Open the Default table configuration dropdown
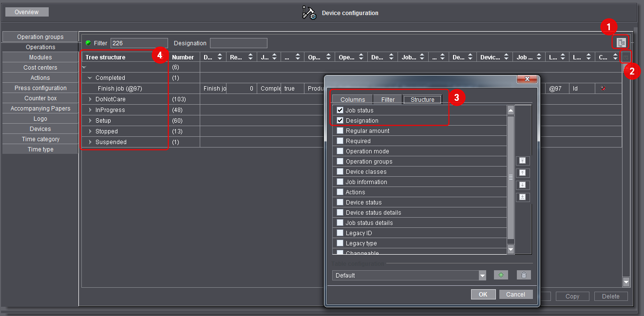The width and height of the screenshot is (644, 316). (x=482, y=275)
